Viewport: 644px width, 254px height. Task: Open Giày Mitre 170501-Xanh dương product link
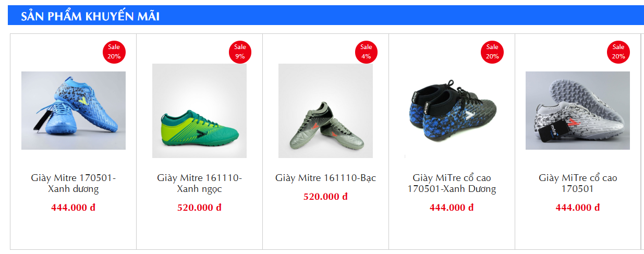coord(74,184)
